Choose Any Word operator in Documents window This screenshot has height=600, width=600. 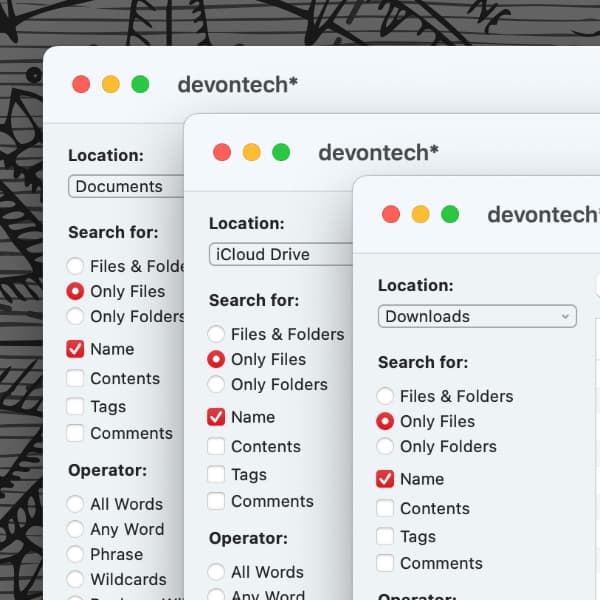[75, 529]
